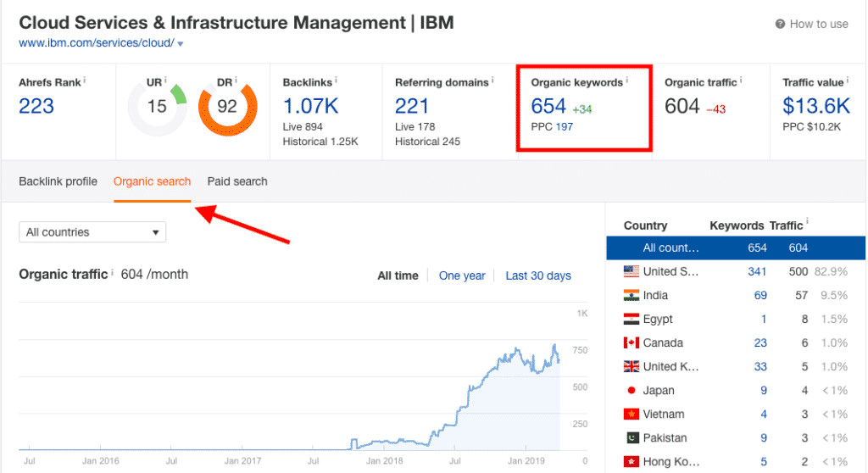Select the All time chart range
The width and height of the screenshot is (868, 473).
coord(398,275)
